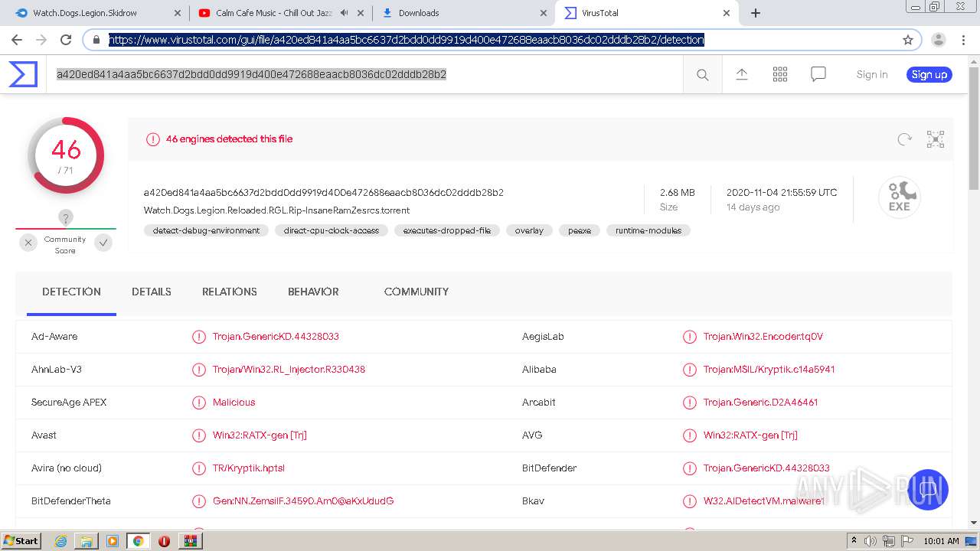
Task: Click the community score X vote icon
Action: [x=28, y=243]
